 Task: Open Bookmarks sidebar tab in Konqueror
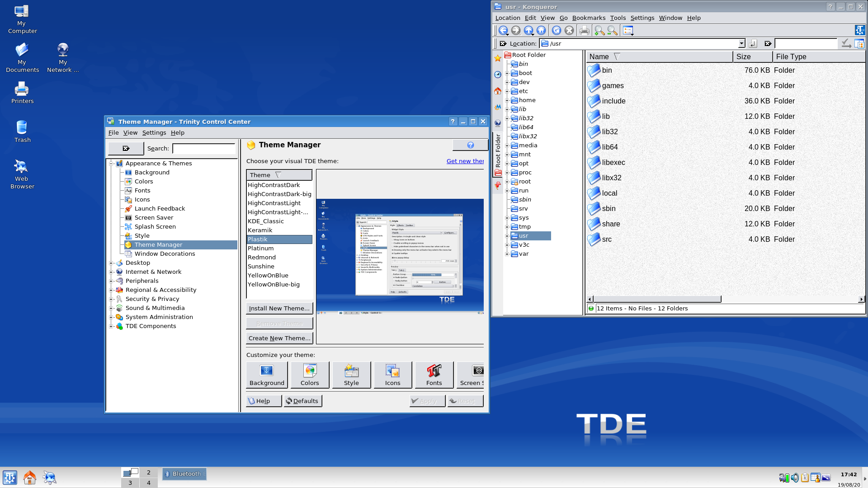tap(498, 58)
